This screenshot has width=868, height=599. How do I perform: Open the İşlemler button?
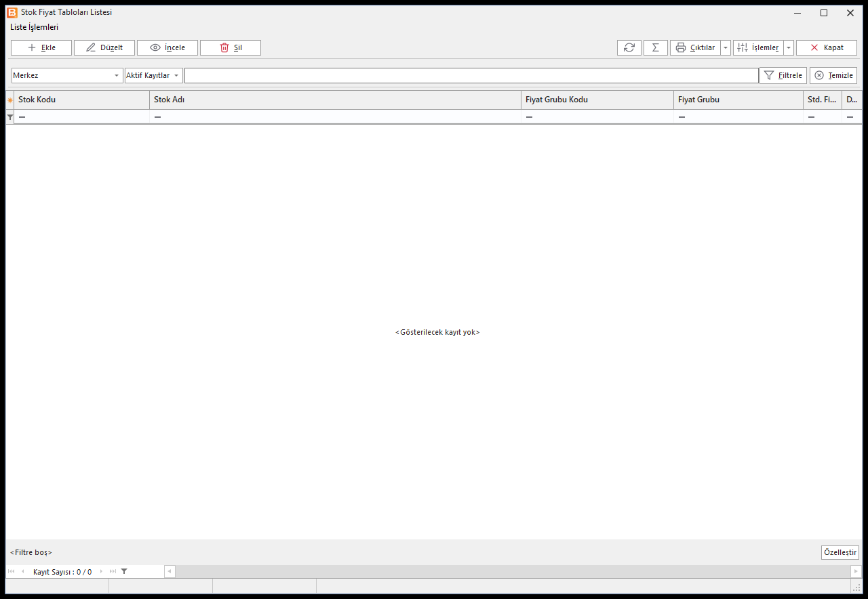click(x=758, y=47)
